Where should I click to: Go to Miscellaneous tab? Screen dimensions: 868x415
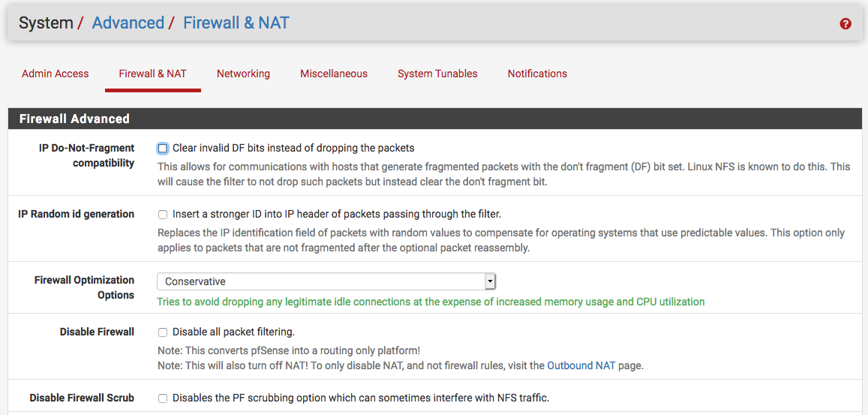tap(334, 74)
